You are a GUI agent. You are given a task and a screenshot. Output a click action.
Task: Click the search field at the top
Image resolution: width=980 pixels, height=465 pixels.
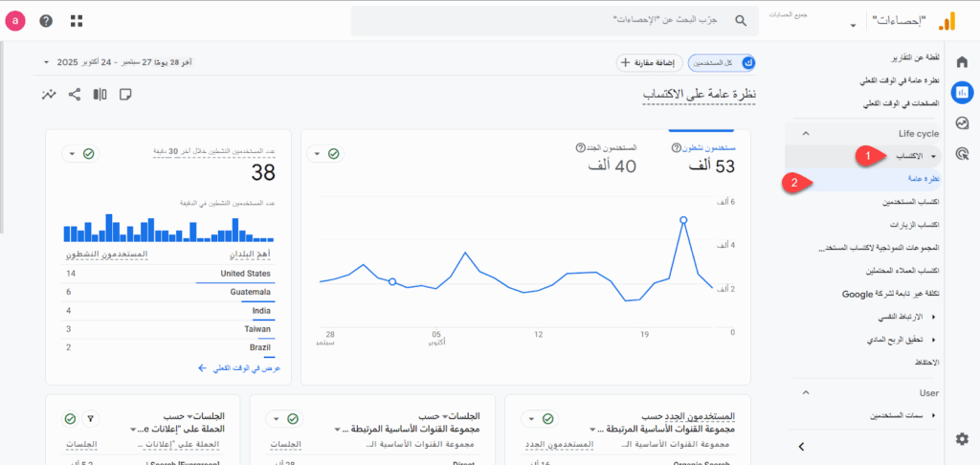click(550, 20)
